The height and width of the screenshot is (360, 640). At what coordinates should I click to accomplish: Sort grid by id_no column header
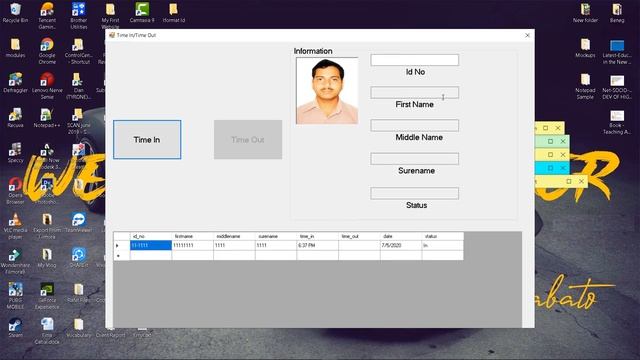point(151,236)
